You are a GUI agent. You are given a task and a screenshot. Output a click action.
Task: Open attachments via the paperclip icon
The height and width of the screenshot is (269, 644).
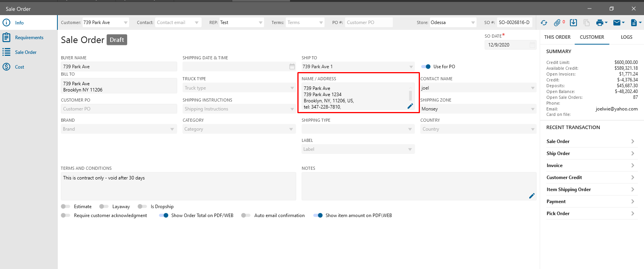[x=557, y=23]
